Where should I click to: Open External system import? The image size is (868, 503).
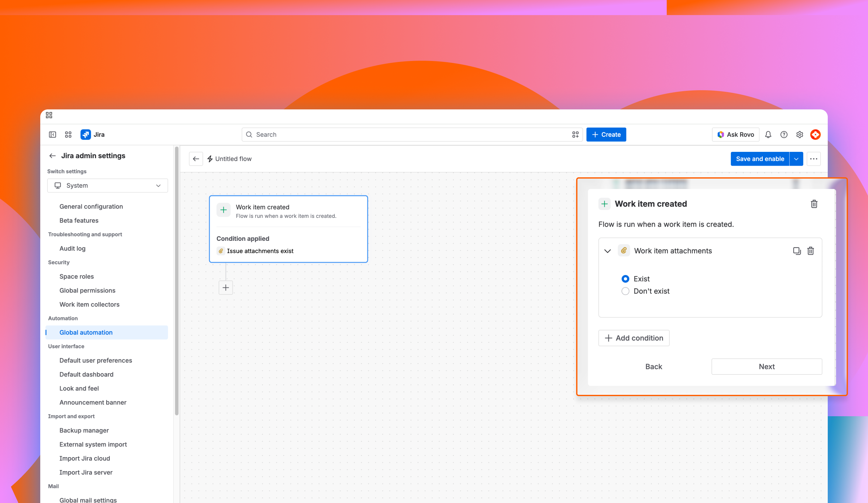point(93,445)
